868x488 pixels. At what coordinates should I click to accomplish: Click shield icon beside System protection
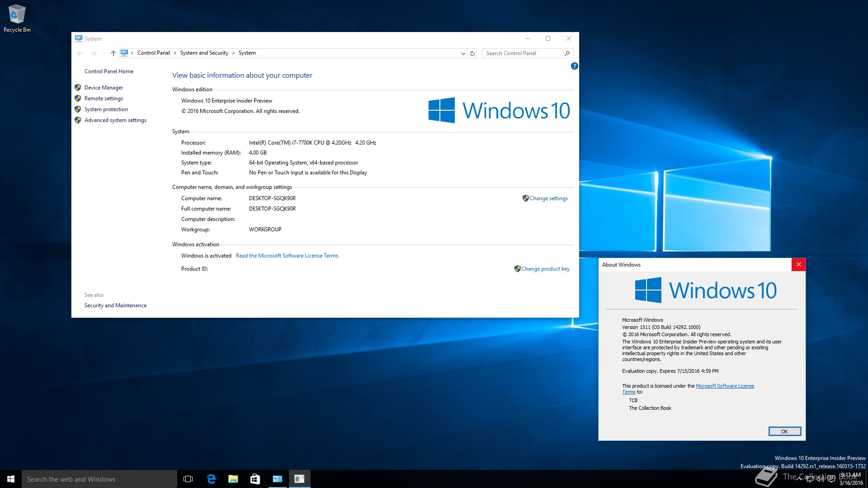pyautogui.click(x=78, y=109)
